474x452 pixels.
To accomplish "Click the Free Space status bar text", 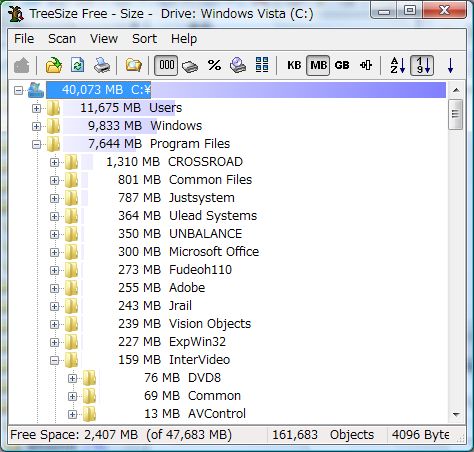I will click(x=121, y=435).
